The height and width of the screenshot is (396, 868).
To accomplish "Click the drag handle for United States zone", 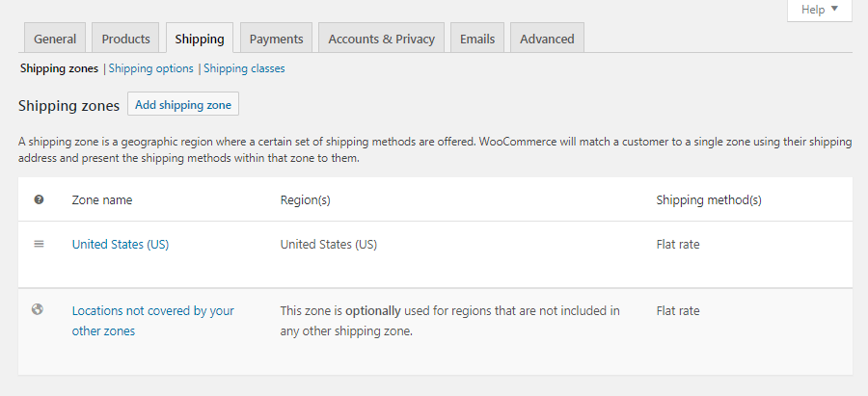I will [39, 244].
